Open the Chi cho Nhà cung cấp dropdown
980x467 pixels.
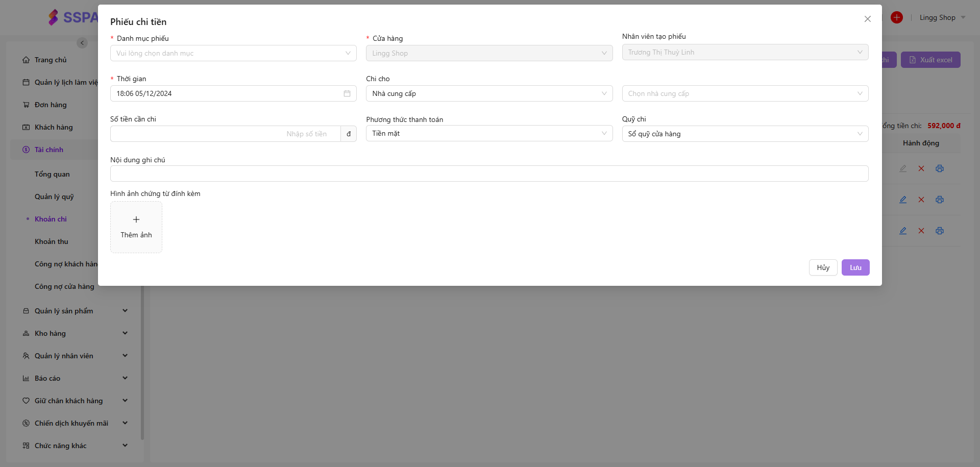[x=489, y=93]
